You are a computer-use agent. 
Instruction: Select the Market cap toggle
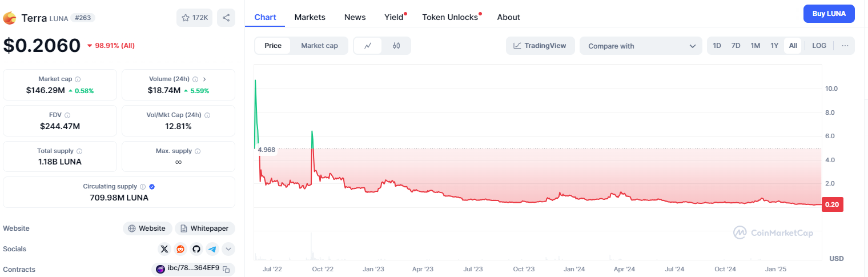pyautogui.click(x=319, y=46)
